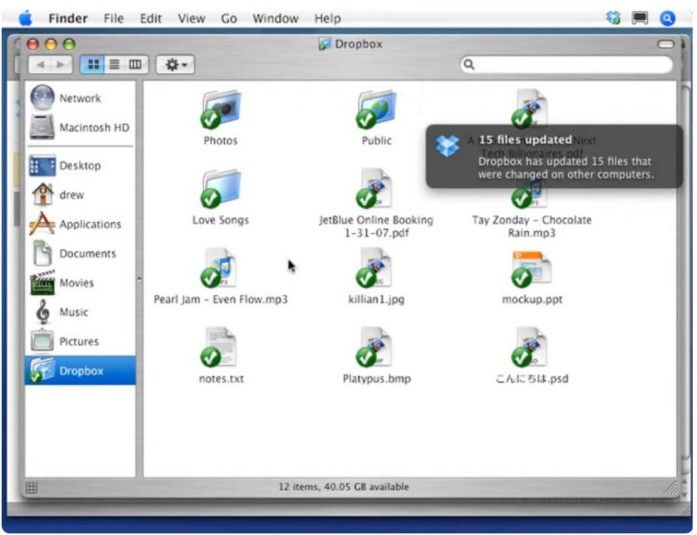The height and width of the screenshot is (535, 697).
Task: Click the Love Songs label
Action: pyautogui.click(x=220, y=220)
